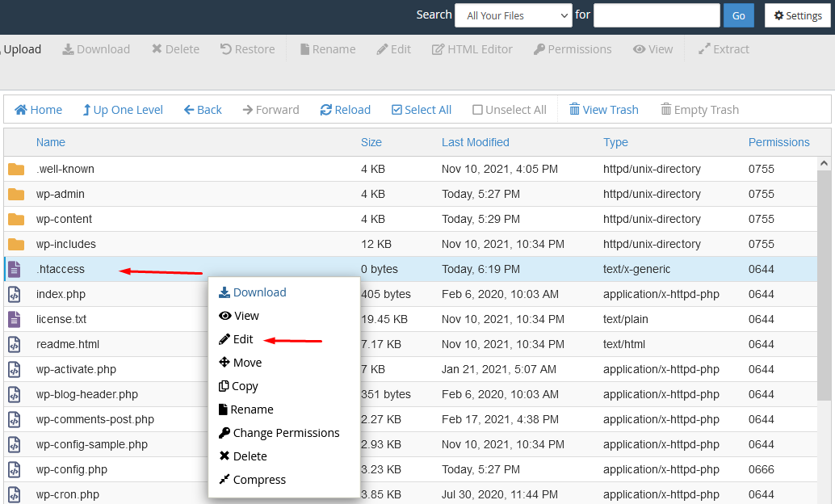835x504 pixels.
Task: Click the scrollbar up arrow in the file list
Action: click(x=824, y=164)
